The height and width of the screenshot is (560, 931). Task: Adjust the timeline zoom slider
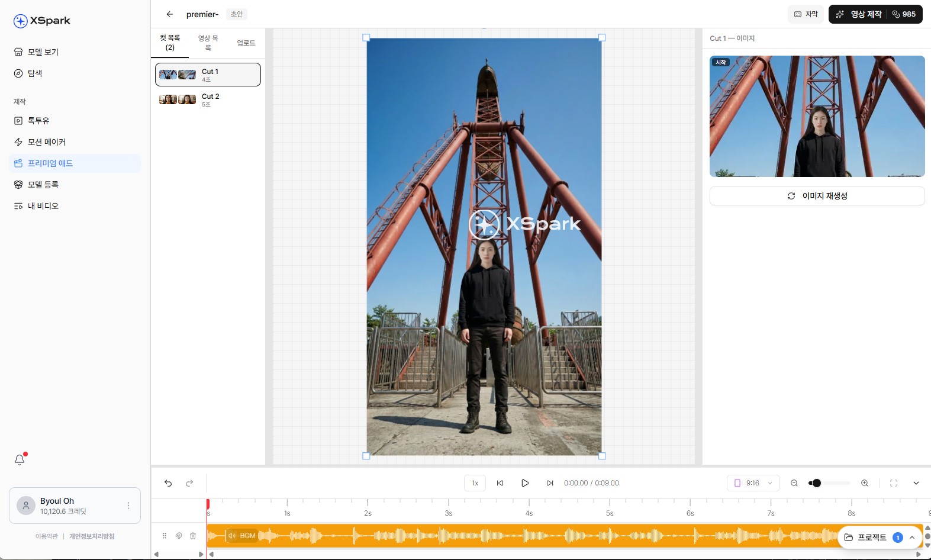pos(817,483)
